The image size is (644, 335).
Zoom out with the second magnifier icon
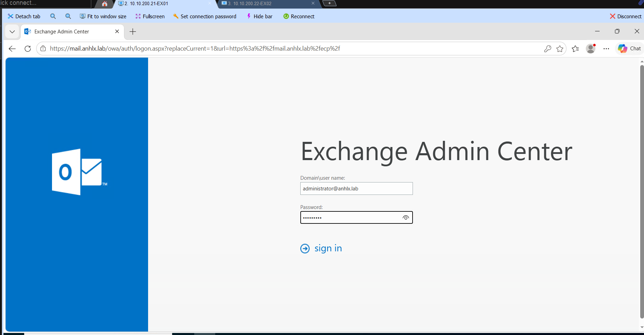pos(68,16)
